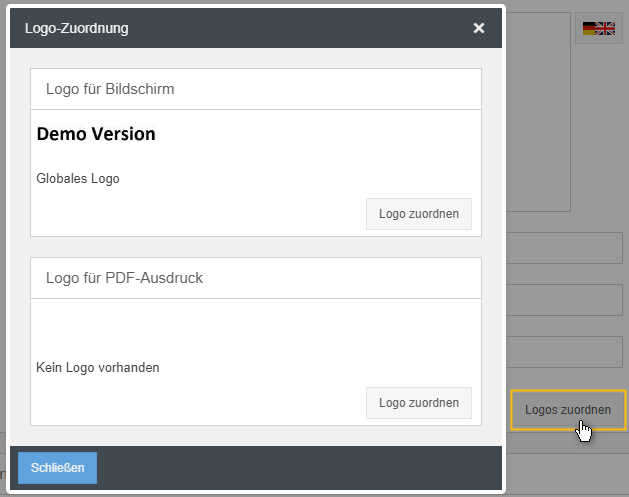Click the blue Schließen button
This screenshot has height=497, width=629.
(57, 467)
